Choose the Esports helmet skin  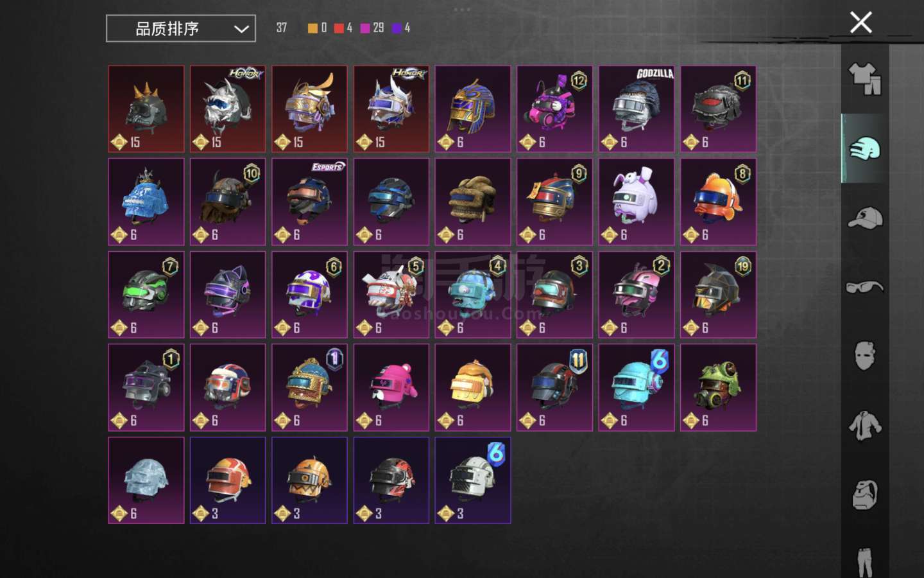[x=309, y=202]
